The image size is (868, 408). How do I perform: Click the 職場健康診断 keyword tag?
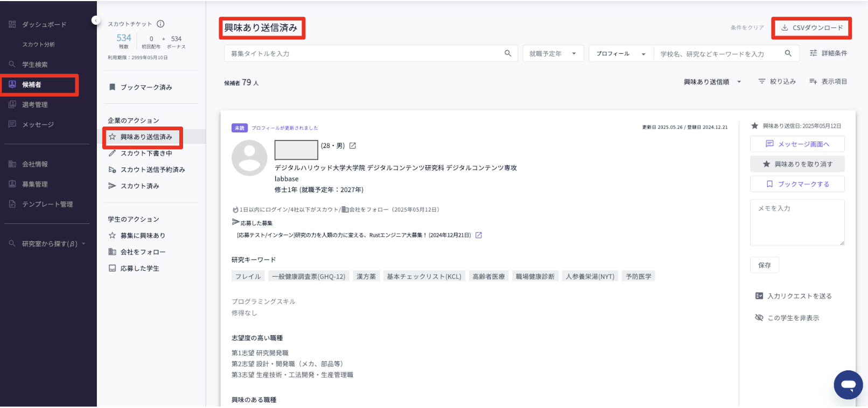[x=535, y=276]
